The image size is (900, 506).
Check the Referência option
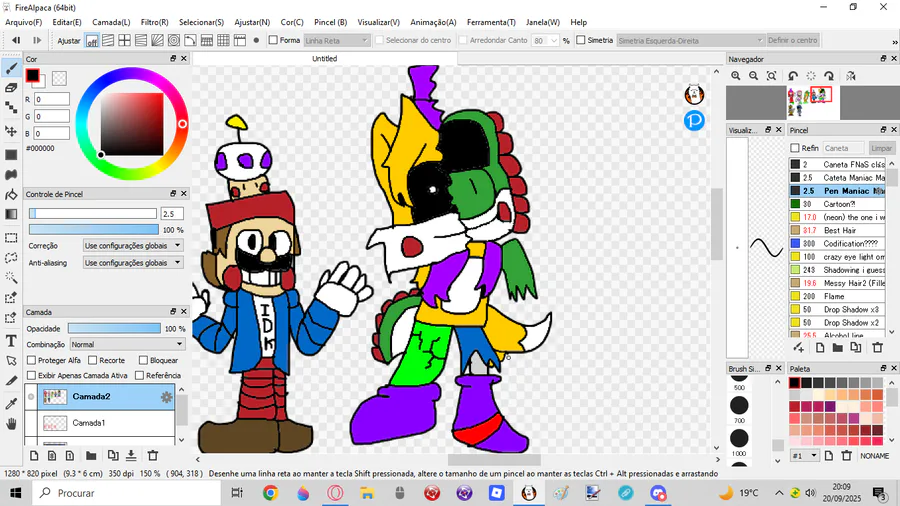[139, 375]
